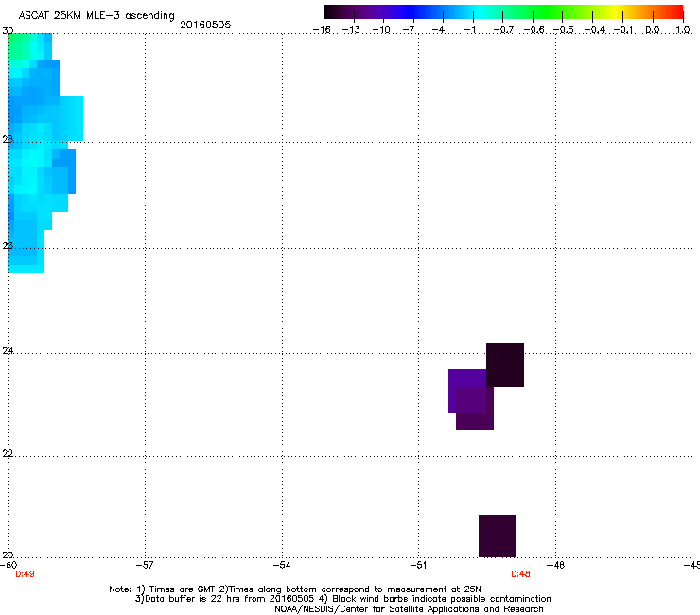Viewport: 700px width, 615px height.
Task: Click the -10 label on the color scale
Action: [x=381, y=30]
